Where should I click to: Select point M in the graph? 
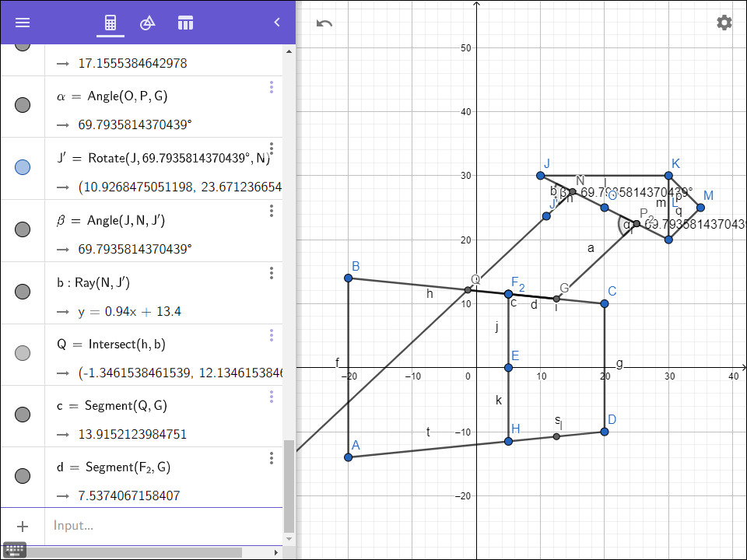pyautogui.click(x=700, y=208)
